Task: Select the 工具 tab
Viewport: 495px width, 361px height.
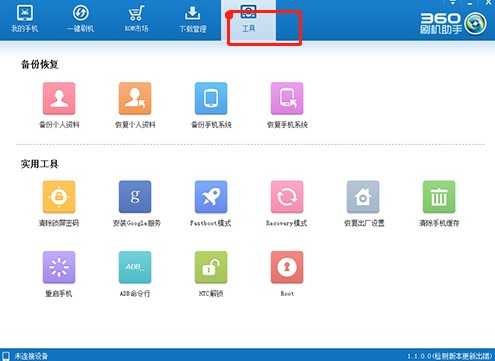Action: pyautogui.click(x=248, y=19)
